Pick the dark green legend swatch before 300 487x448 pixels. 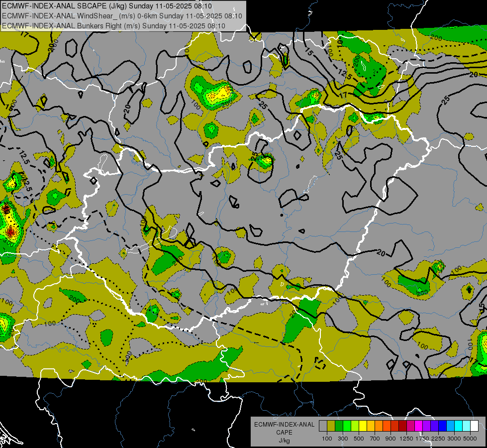(x=339, y=426)
